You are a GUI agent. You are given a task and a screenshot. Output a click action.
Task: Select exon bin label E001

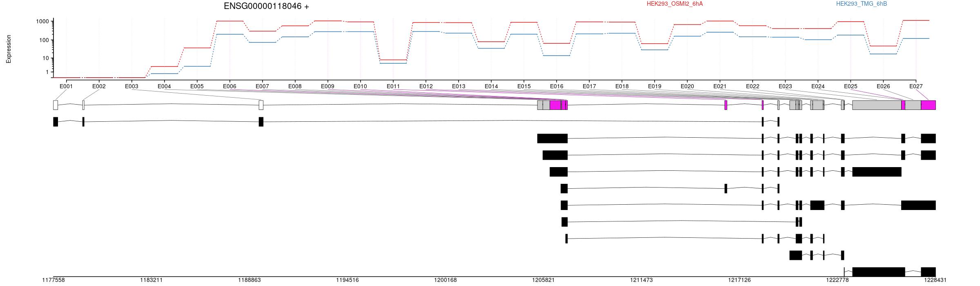click(66, 86)
